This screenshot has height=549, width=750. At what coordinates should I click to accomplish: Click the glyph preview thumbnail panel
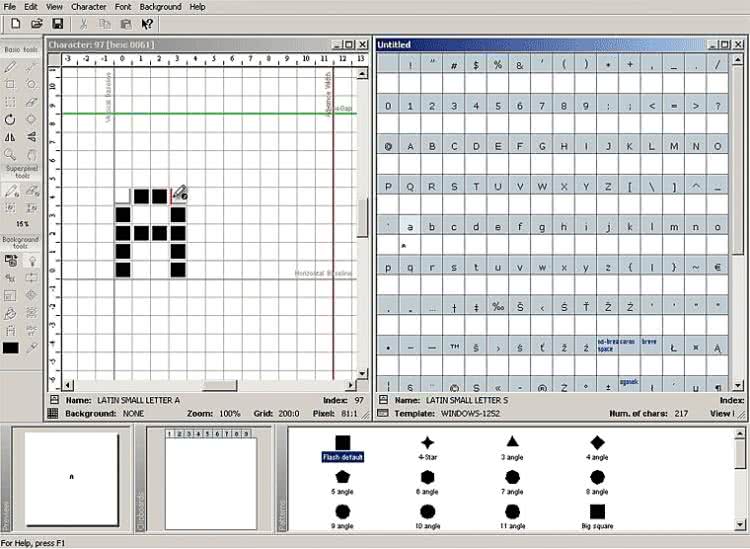click(71, 479)
